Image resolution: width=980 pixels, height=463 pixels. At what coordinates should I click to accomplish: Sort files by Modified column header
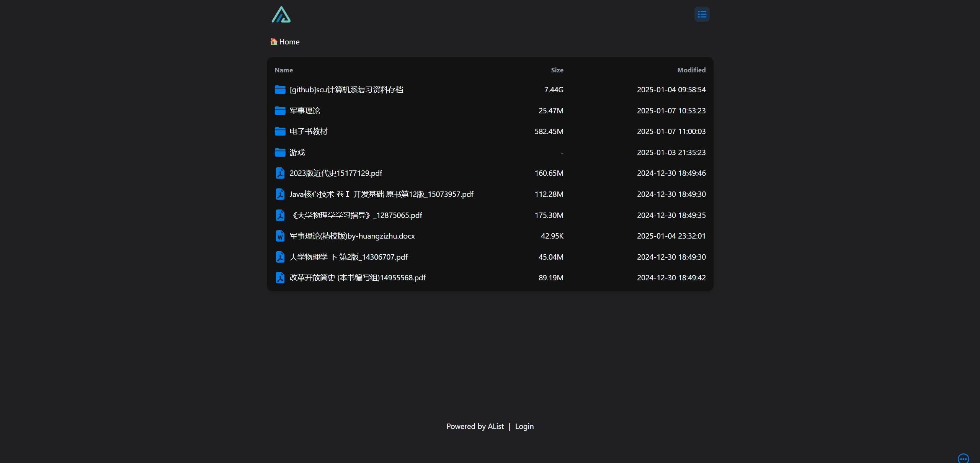coord(691,70)
